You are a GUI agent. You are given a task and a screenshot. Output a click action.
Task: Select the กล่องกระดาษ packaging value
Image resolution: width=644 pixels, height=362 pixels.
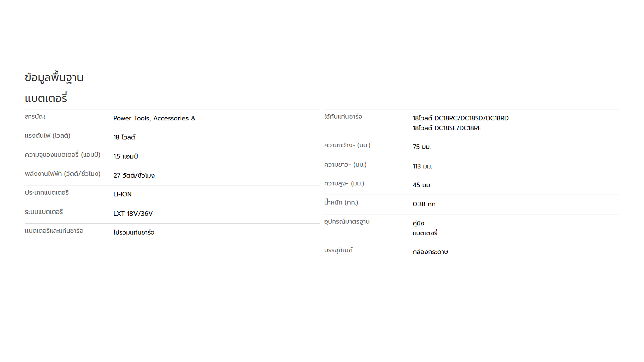click(430, 252)
